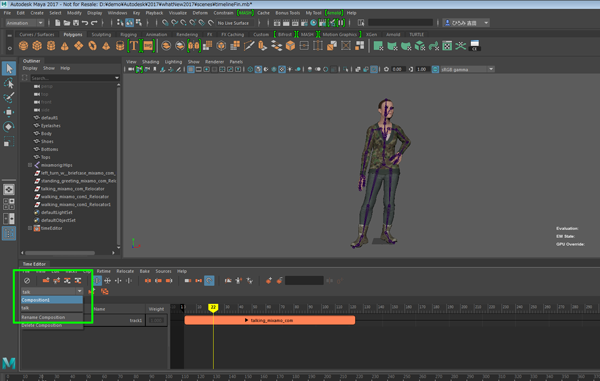Click the Open Scene folder icon
This screenshot has height=381, width=600.
coord(67,23)
